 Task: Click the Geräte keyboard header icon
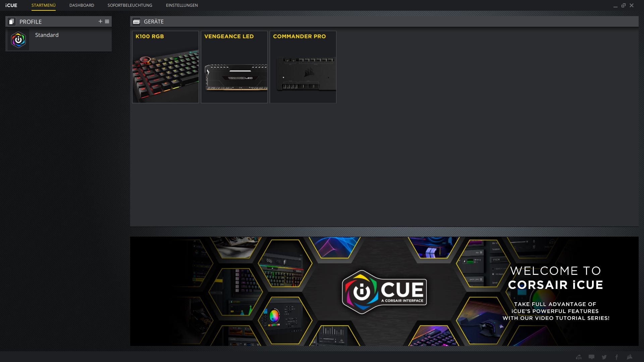(x=136, y=21)
